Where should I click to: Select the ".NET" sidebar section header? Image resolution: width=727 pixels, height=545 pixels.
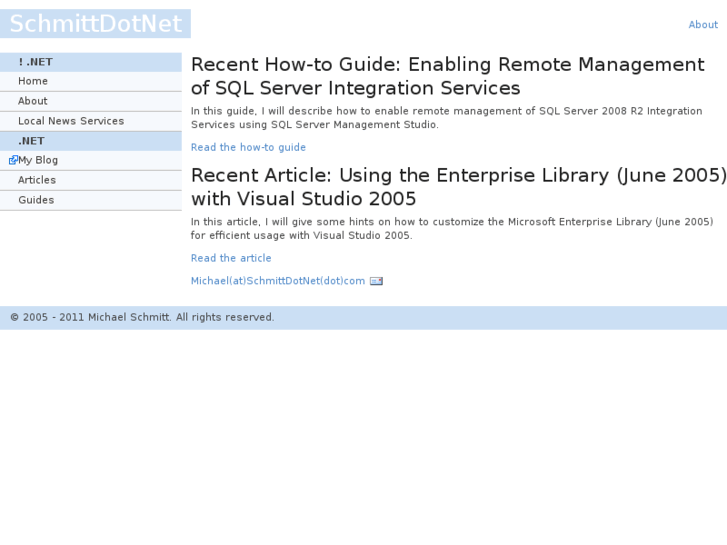[31, 141]
